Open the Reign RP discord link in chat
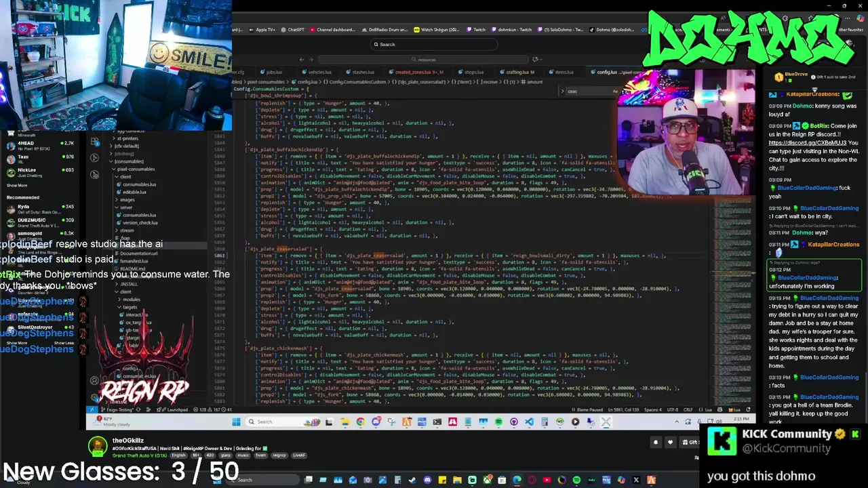 click(x=808, y=143)
